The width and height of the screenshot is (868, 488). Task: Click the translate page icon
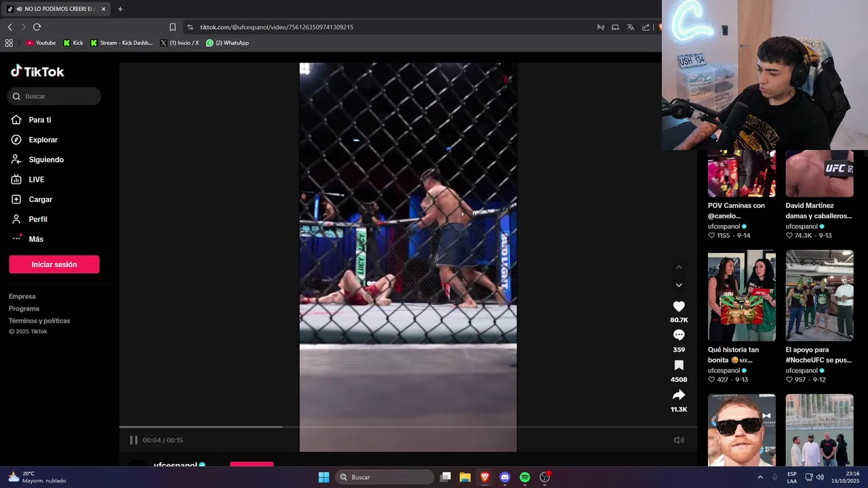(630, 27)
